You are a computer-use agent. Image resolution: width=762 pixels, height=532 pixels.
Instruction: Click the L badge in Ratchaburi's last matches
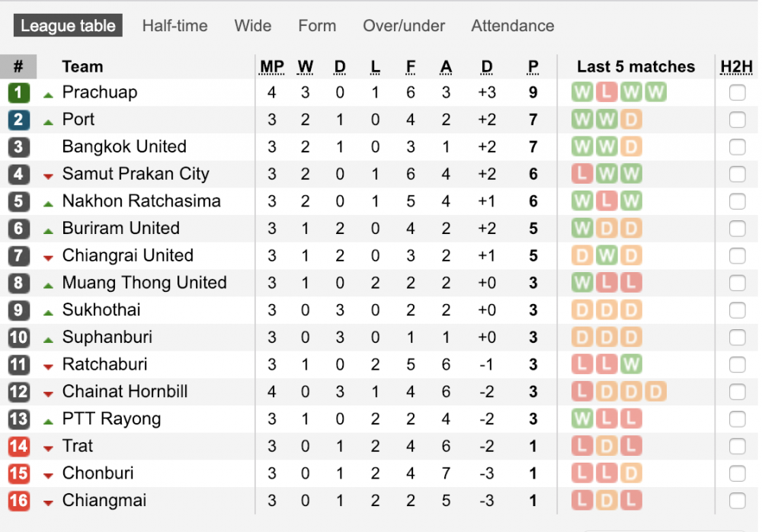(x=581, y=364)
